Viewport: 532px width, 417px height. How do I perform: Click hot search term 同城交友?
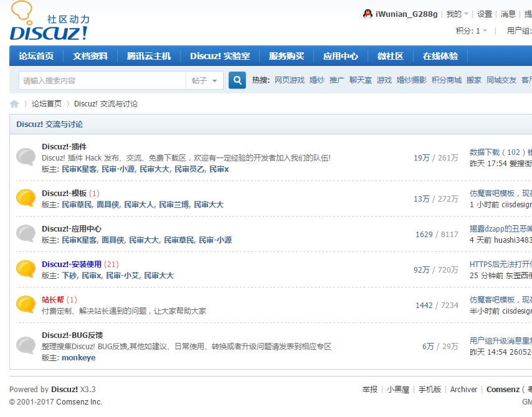(501, 80)
